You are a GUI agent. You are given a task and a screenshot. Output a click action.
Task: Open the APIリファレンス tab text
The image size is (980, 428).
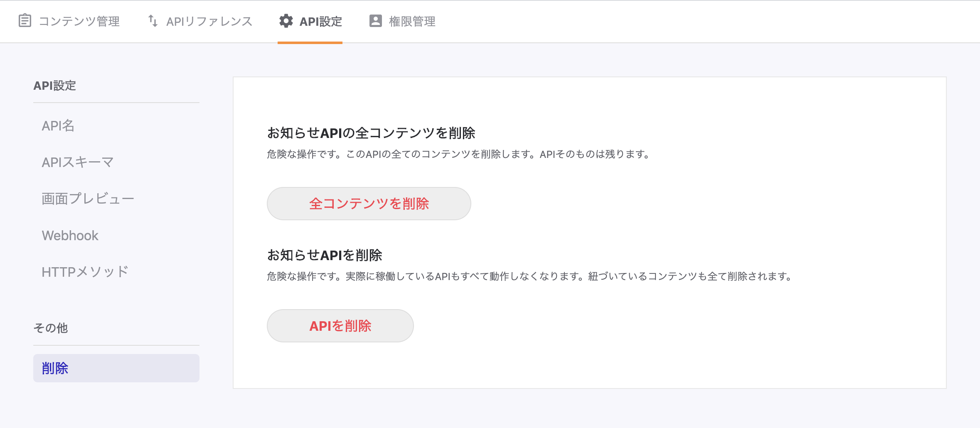[x=209, y=21]
